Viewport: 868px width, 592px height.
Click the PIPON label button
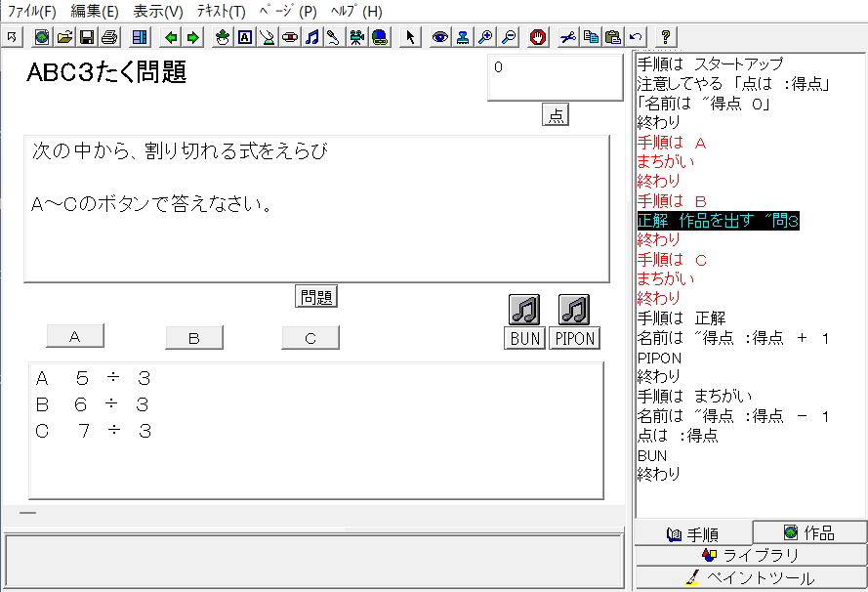(x=575, y=338)
